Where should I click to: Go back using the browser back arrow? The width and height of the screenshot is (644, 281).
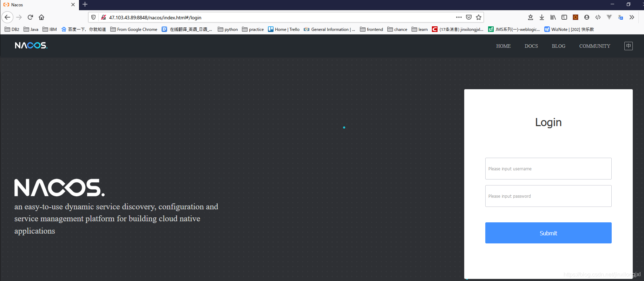(7, 17)
